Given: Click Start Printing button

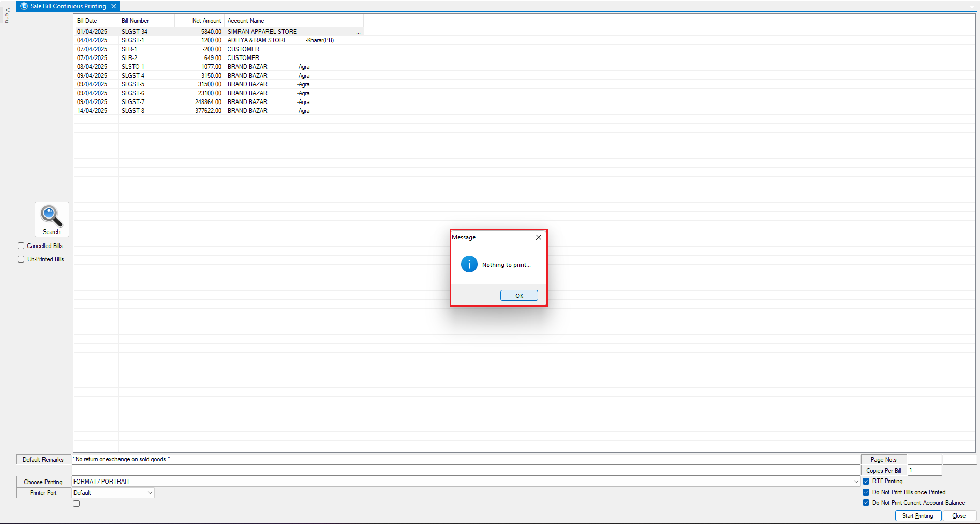Looking at the screenshot, I should tap(917, 516).
